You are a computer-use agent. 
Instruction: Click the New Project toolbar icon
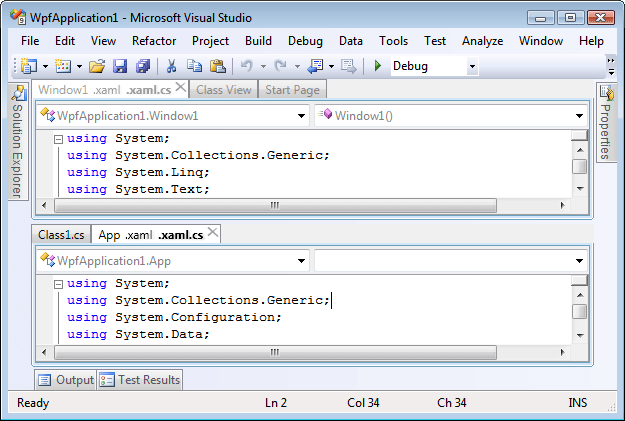(x=28, y=66)
